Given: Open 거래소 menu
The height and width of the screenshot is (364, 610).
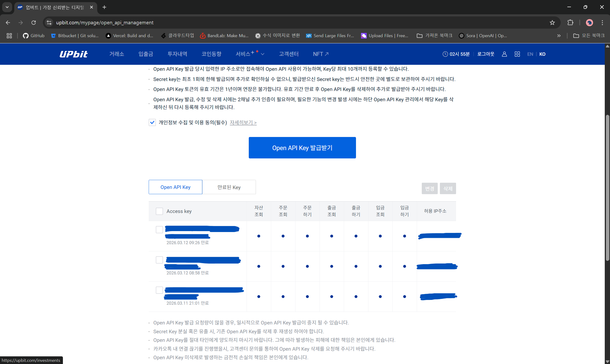Looking at the screenshot, I should 117,54.
